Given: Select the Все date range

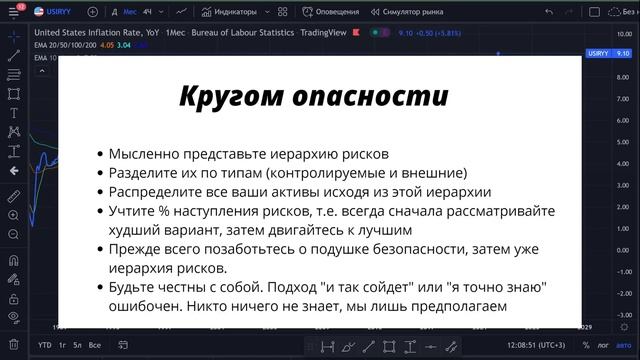Looking at the screenshot, I should click(95, 345).
